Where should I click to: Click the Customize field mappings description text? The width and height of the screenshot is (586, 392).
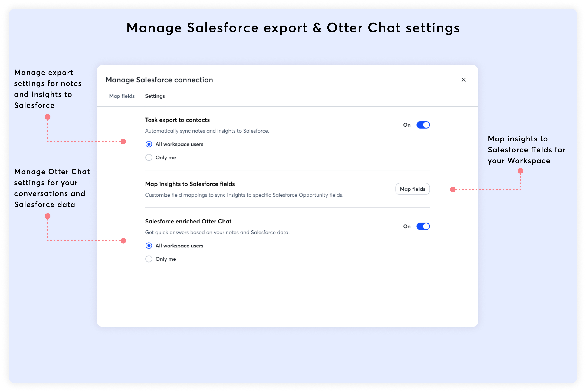coord(244,195)
